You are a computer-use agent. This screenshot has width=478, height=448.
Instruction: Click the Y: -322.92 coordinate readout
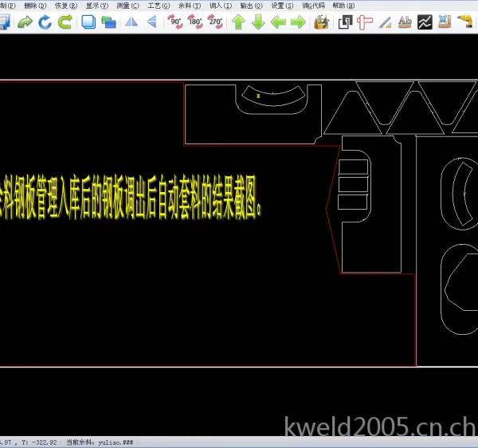coord(39,442)
